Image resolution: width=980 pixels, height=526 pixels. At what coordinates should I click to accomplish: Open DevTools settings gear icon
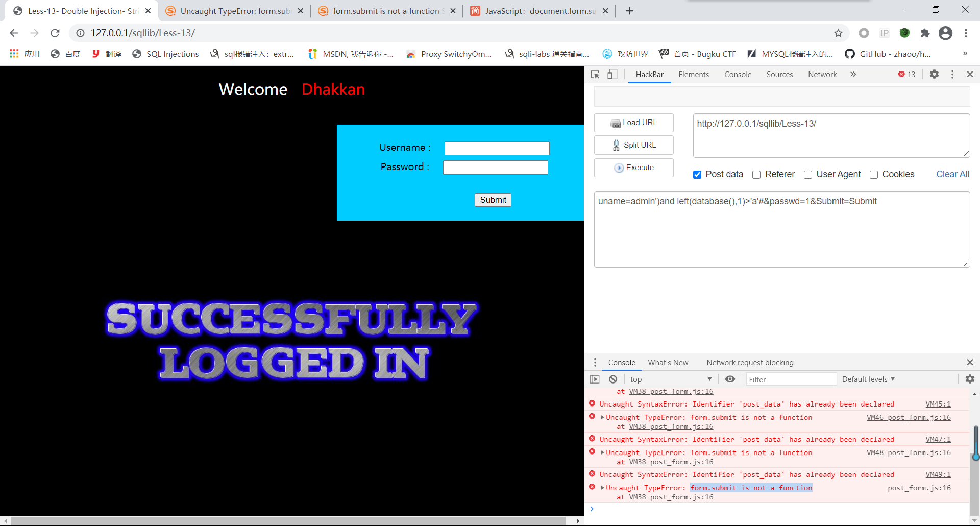[934, 74]
